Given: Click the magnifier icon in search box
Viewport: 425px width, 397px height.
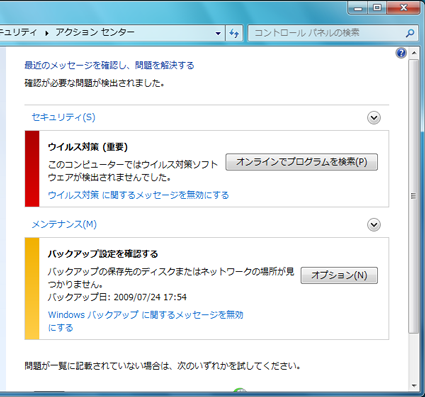Looking at the screenshot, I should pos(410,33).
